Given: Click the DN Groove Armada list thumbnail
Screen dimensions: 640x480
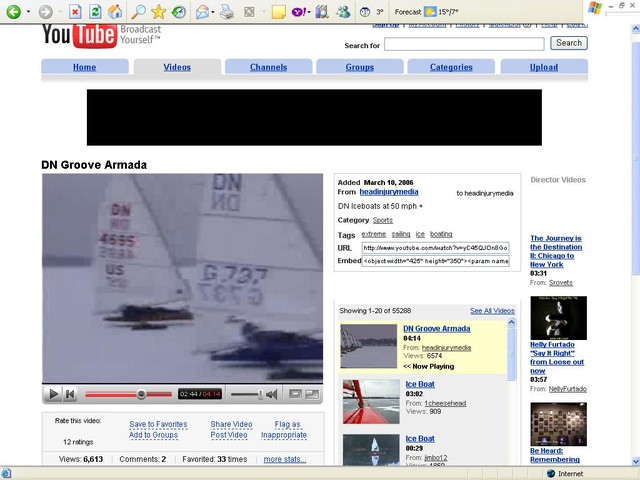Looking at the screenshot, I should pos(369,346).
